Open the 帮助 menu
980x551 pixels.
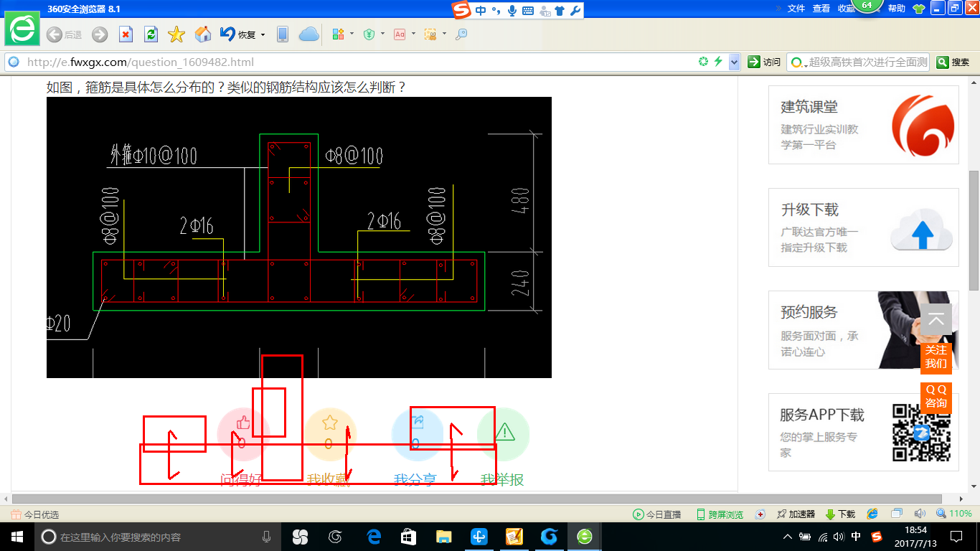point(897,9)
